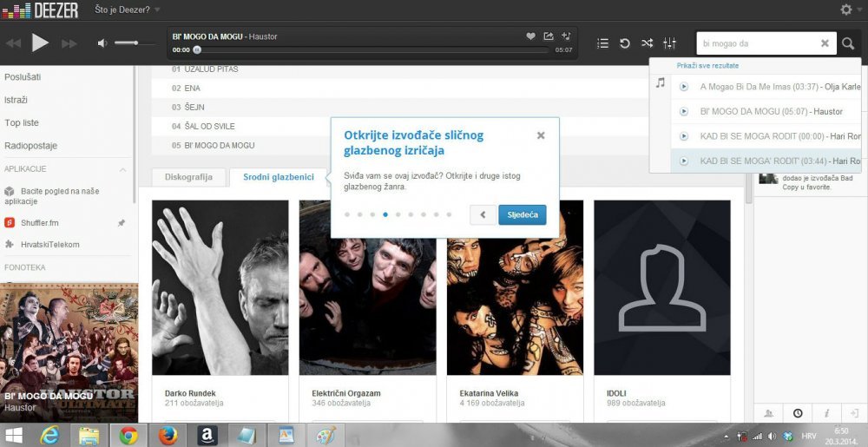
Task: Toggle repeat mode
Action: [x=625, y=43]
